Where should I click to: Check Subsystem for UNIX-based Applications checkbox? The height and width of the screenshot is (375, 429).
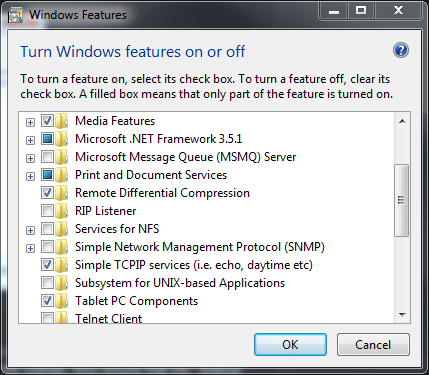coord(47,282)
